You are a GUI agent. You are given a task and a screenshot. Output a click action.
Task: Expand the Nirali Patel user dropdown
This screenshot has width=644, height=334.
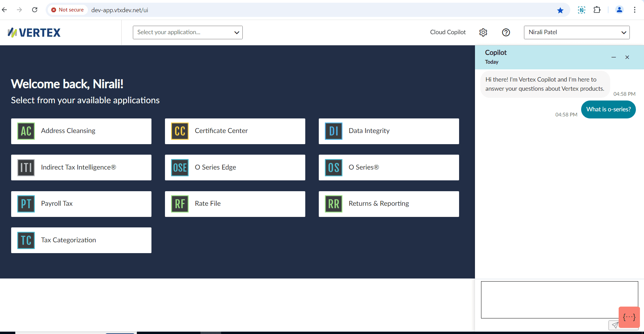click(577, 32)
